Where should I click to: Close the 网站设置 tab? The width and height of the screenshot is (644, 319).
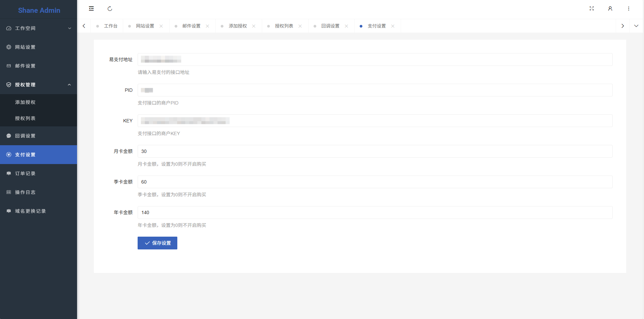coord(161,26)
